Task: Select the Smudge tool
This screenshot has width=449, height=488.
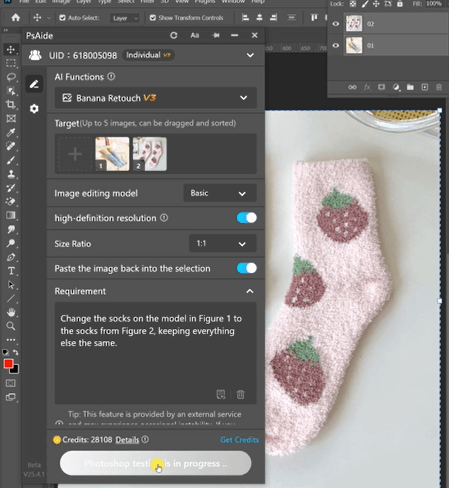Action: pos(11,229)
